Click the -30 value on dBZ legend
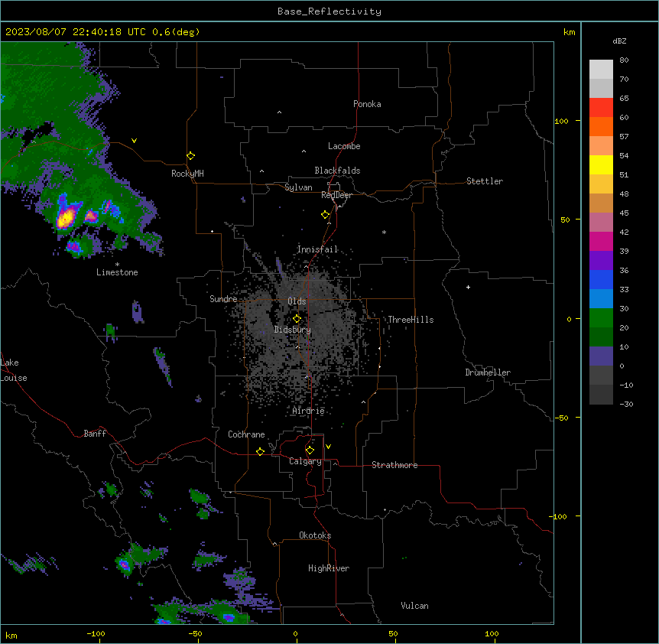The height and width of the screenshot is (644, 659). tap(626, 404)
